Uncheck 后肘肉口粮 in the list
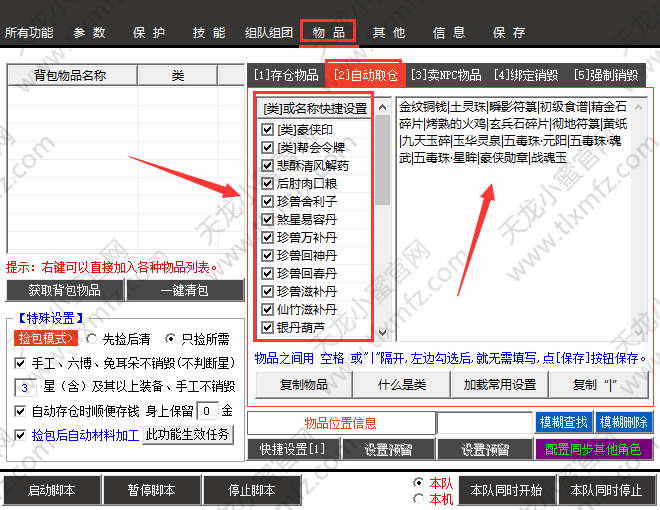This screenshot has height=510, width=660. [x=267, y=183]
